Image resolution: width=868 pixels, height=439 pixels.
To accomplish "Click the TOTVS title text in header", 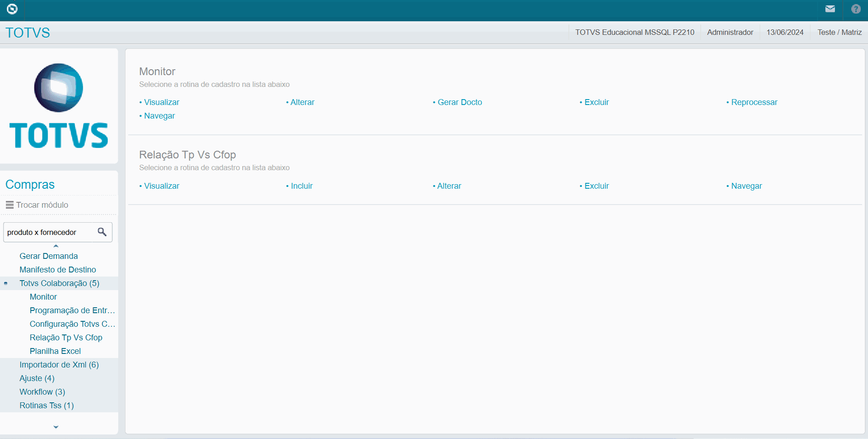I will [x=28, y=33].
